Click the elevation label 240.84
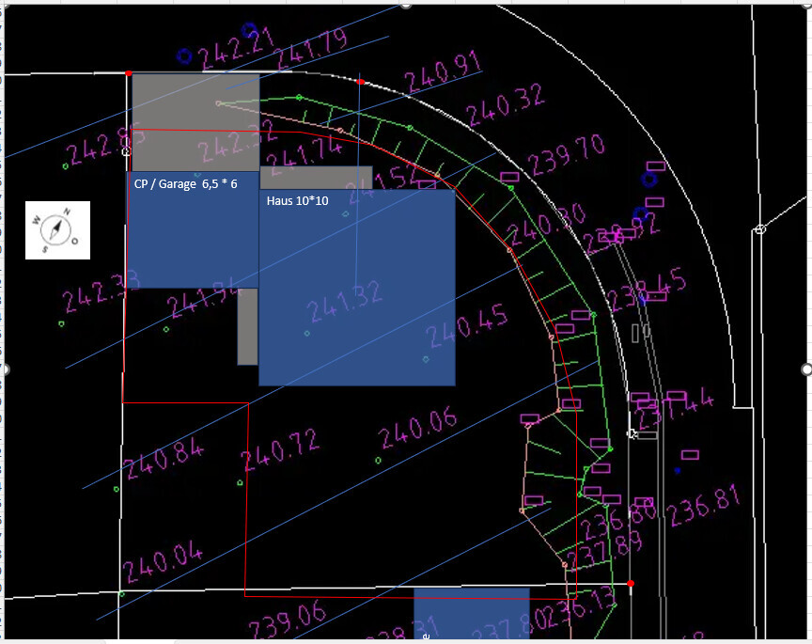 (x=163, y=459)
